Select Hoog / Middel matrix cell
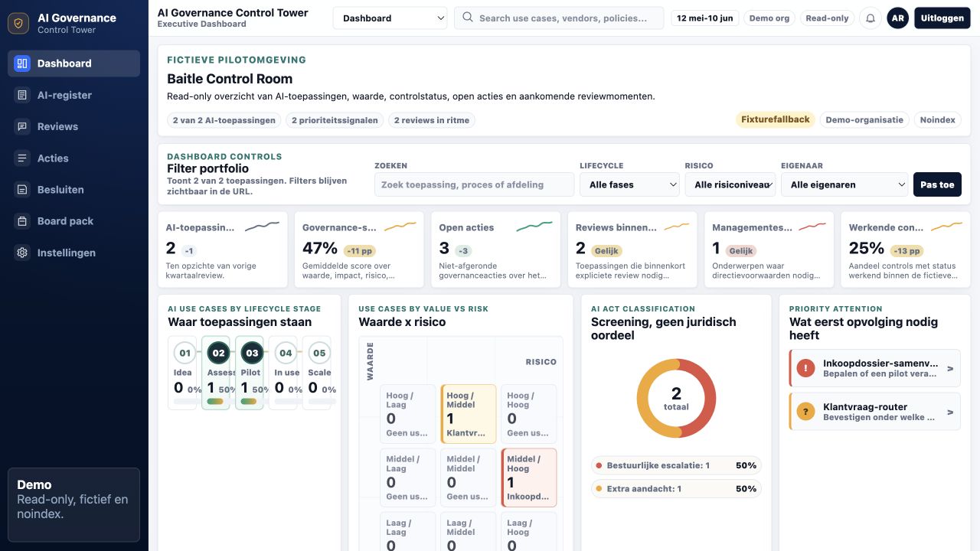This screenshot has width=980, height=551. coord(469,414)
